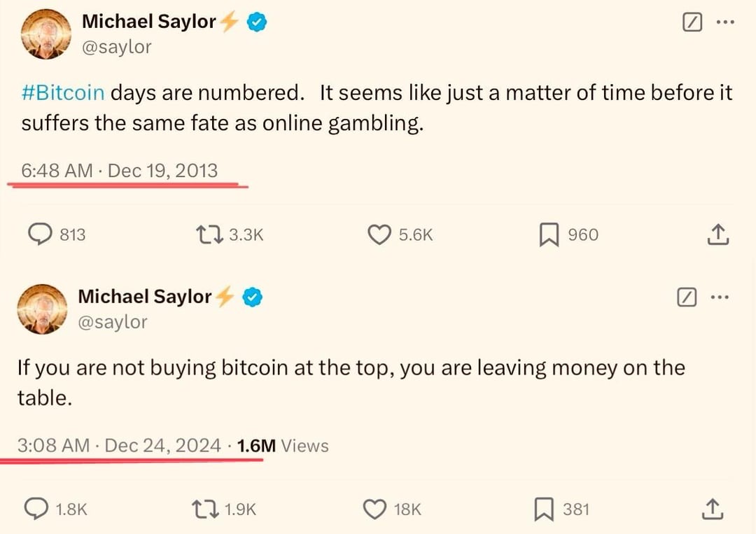The image size is (756, 534).
Task: Repost the 2013 Bitcoin days tweet
Action: point(209,235)
